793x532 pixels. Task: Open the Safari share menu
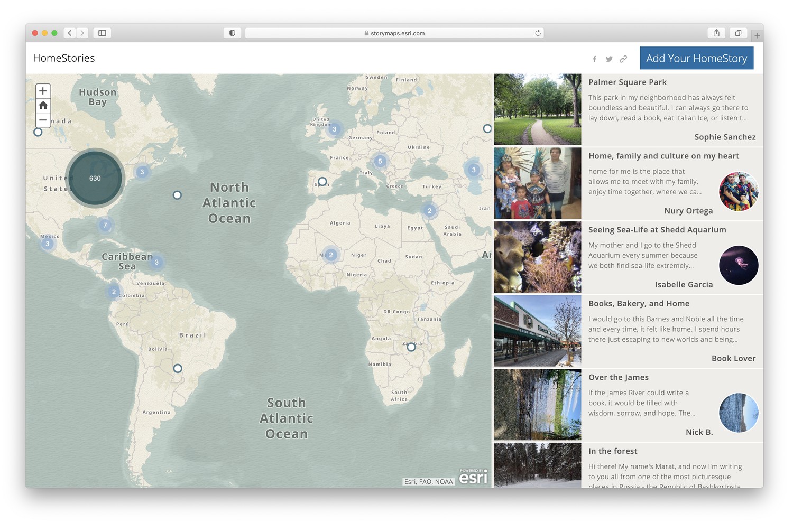point(716,33)
